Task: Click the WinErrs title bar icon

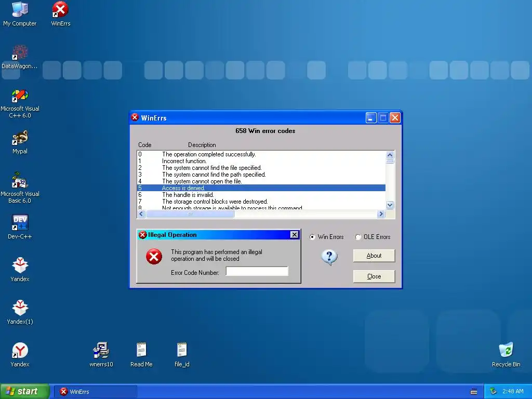Action: click(135, 117)
